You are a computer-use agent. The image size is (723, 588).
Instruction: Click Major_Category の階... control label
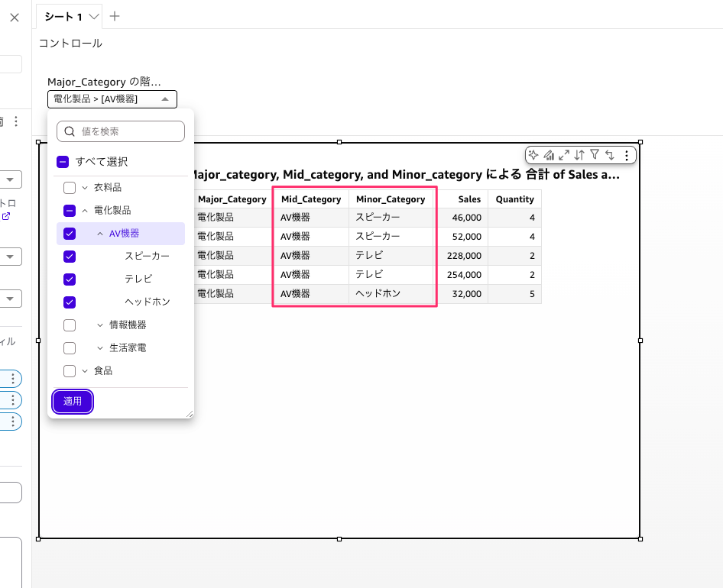coord(104,82)
